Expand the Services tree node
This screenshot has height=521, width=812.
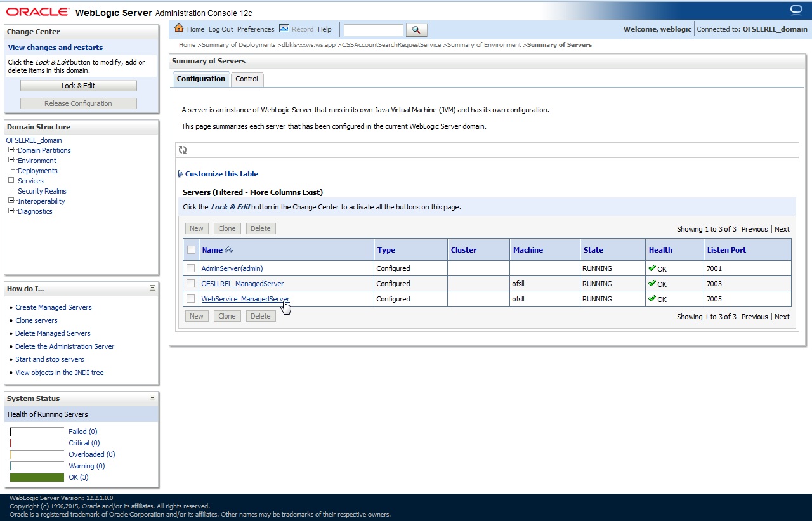tap(11, 180)
